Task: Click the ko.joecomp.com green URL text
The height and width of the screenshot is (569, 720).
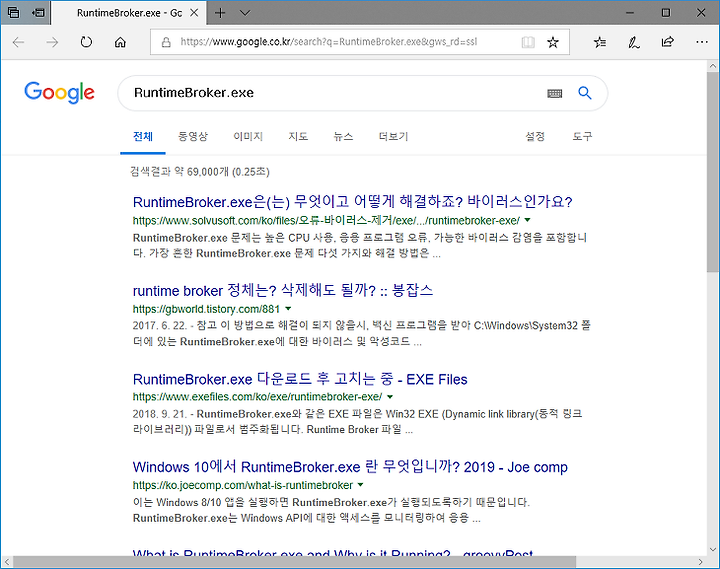Action: coord(242,485)
